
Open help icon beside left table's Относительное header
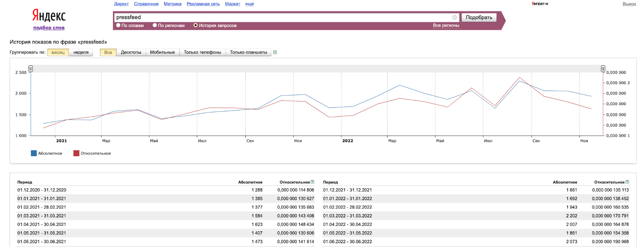312,182
